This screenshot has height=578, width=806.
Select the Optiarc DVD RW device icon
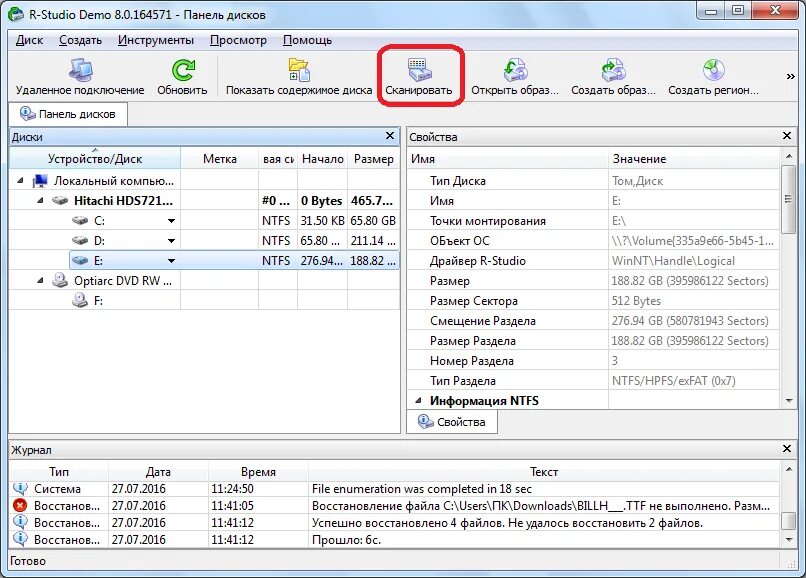pyautogui.click(x=60, y=280)
